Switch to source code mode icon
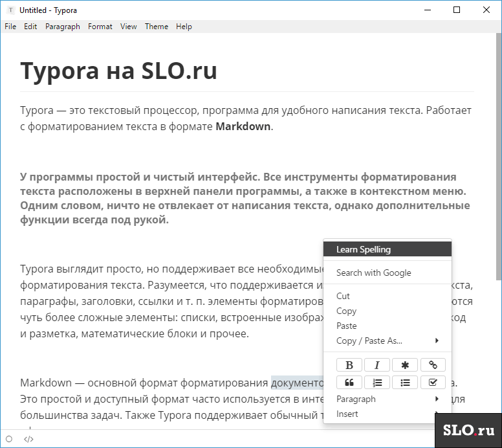Image resolution: width=502 pixels, height=448 pixels. point(28,439)
